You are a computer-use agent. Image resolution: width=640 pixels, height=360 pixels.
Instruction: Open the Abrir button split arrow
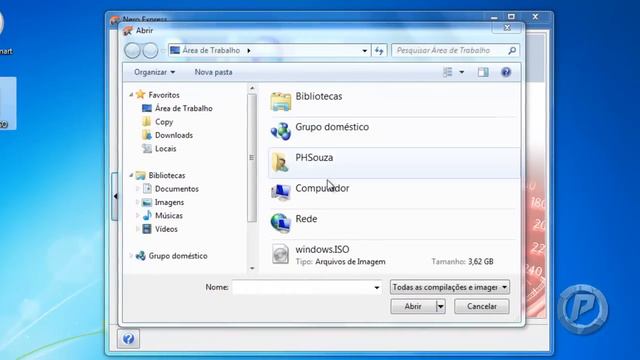click(440, 306)
